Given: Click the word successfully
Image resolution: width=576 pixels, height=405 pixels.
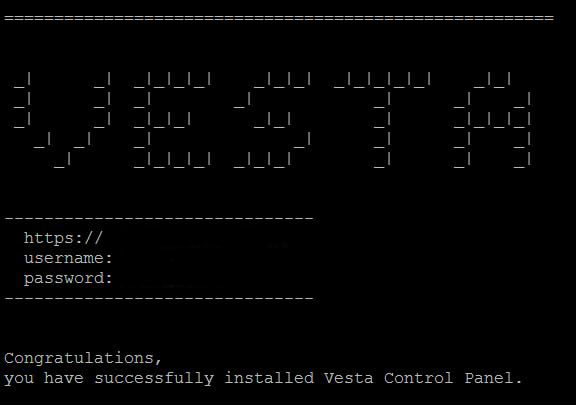Looking at the screenshot, I should click(x=154, y=378).
